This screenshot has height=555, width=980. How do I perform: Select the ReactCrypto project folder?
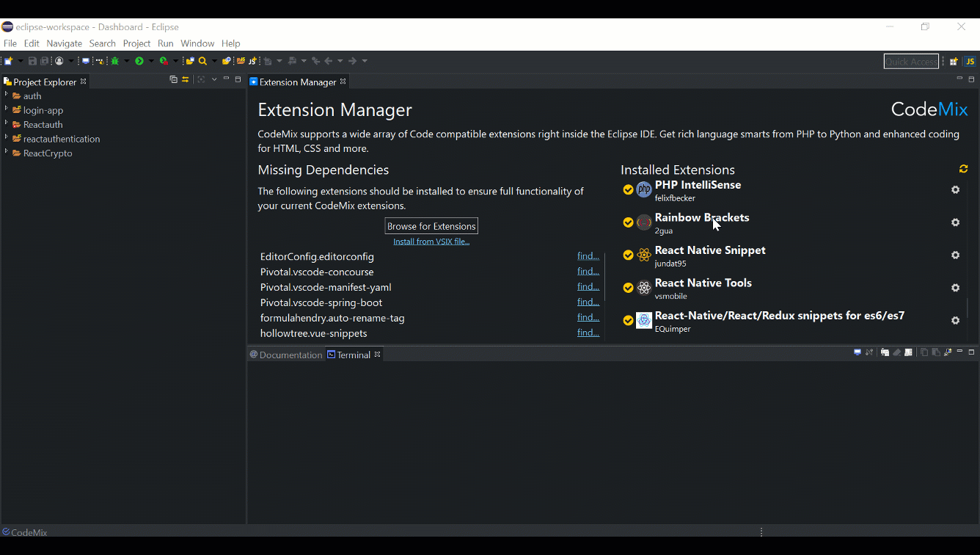(42, 153)
